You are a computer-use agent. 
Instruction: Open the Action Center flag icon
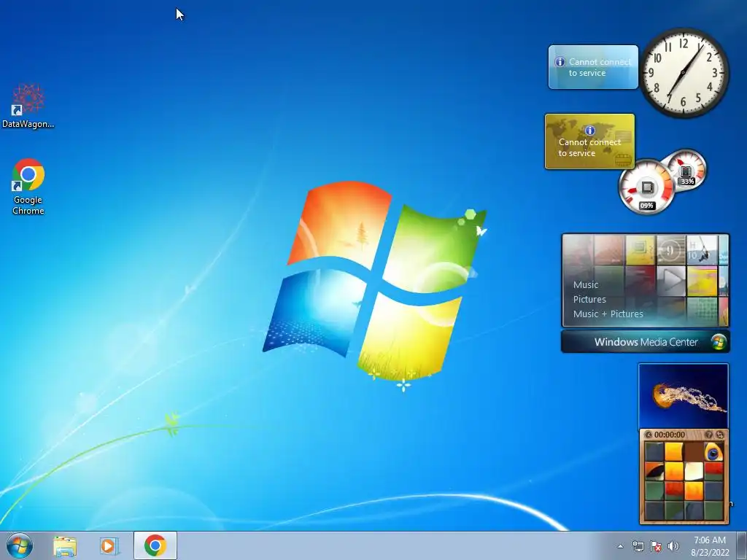pos(656,546)
